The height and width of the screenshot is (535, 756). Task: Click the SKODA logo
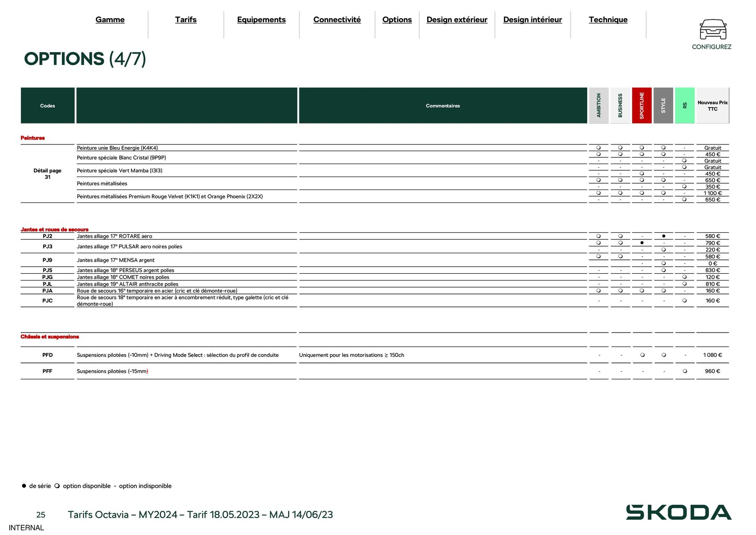(678, 512)
